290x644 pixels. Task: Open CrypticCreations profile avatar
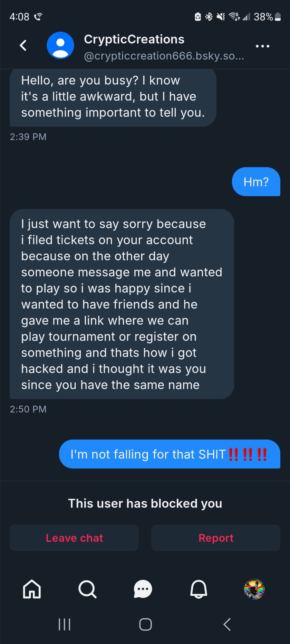tap(60, 45)
